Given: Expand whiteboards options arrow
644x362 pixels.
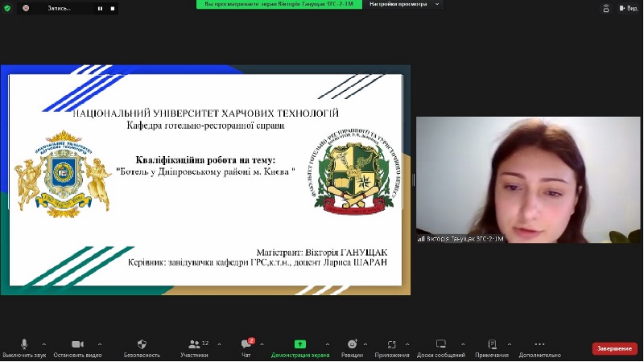Looking at the screenshot, I should pyautogui.click(x=463, y=344).
